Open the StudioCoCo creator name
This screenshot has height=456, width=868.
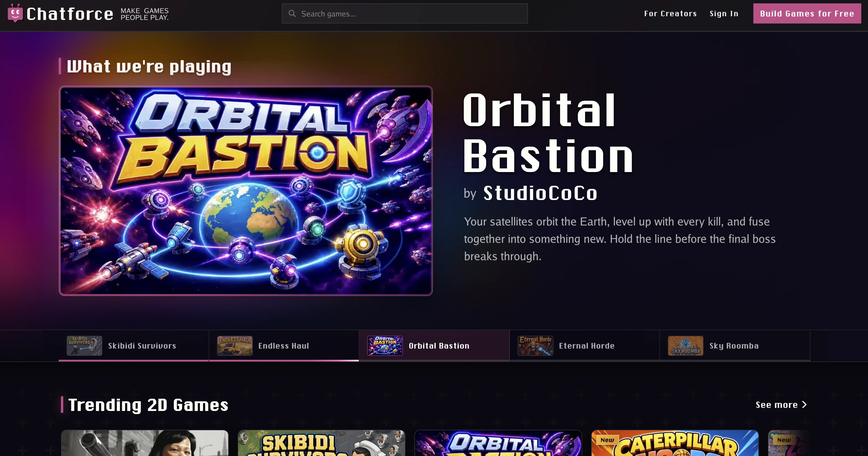540,193
